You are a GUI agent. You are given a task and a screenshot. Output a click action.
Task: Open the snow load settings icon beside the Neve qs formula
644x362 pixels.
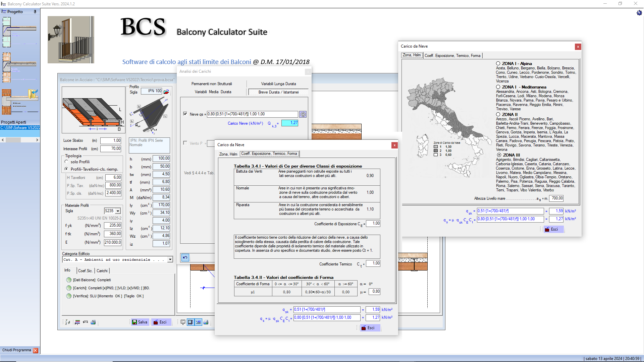pyautogui.click(x=303, y=114)
